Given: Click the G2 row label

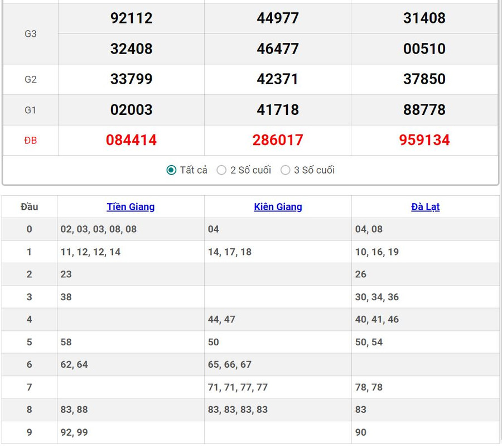Looking at the screenshot, I should [31, 79].
